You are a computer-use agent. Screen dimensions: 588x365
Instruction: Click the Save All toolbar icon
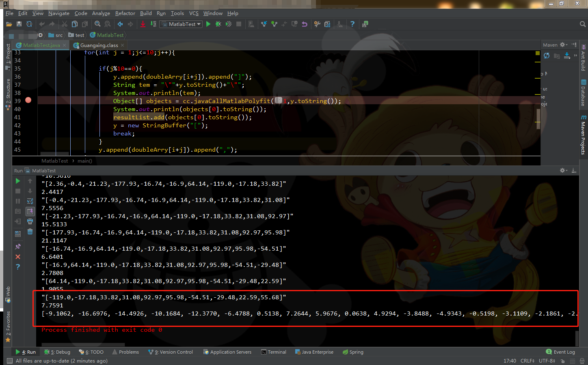pyautogui.click(x=19, y=24)
